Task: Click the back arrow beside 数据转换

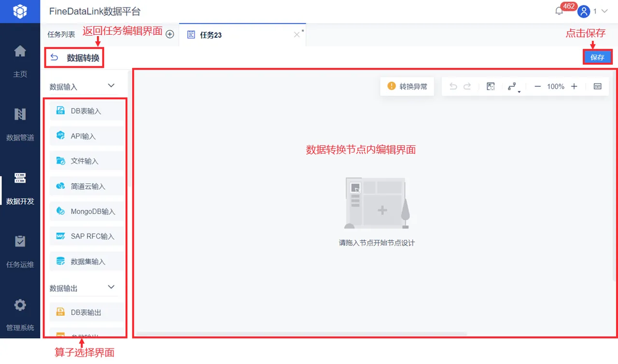Action: tap(54, 58)
